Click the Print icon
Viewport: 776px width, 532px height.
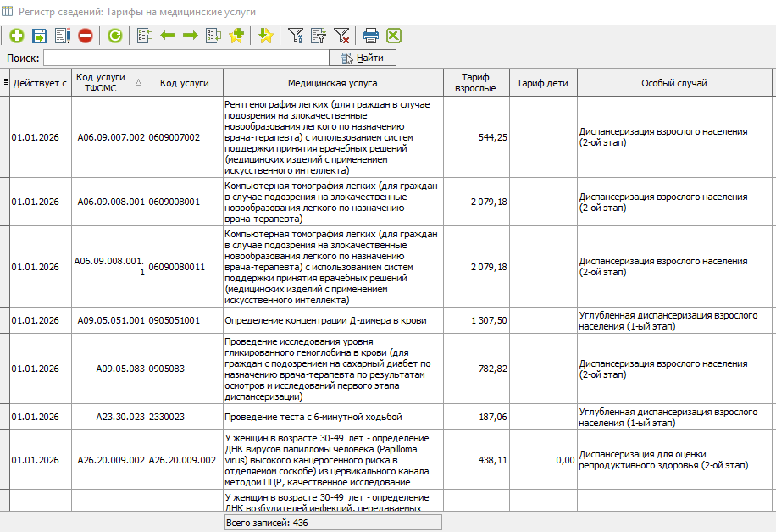[371, 36]
